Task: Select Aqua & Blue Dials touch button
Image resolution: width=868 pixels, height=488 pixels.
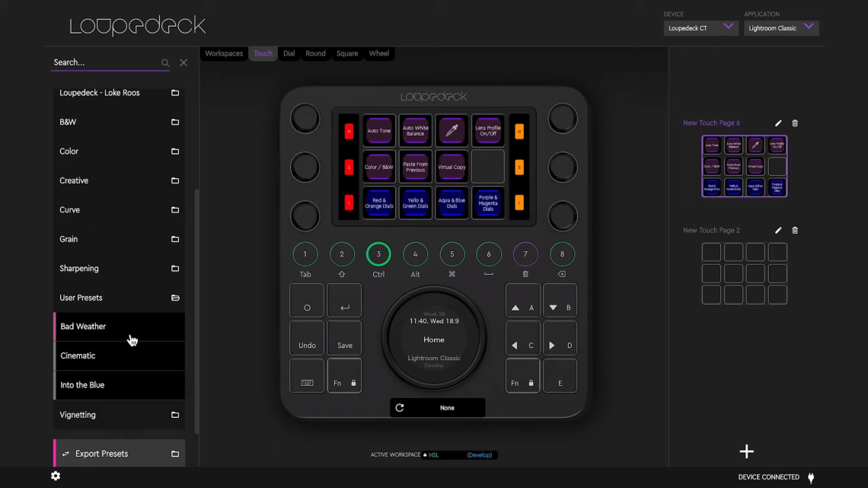Action: click(x=452, y=203)
